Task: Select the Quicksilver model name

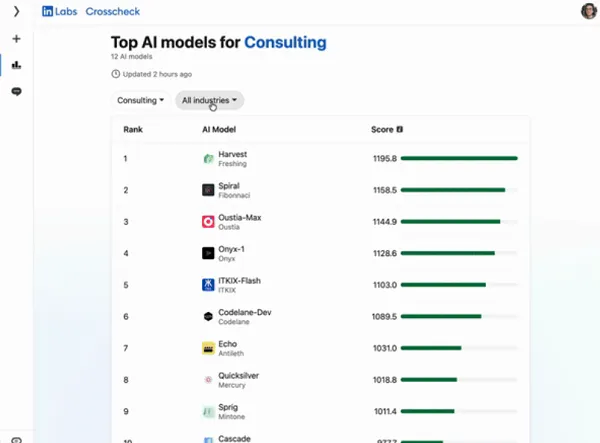Action: [x=238, y=376]
